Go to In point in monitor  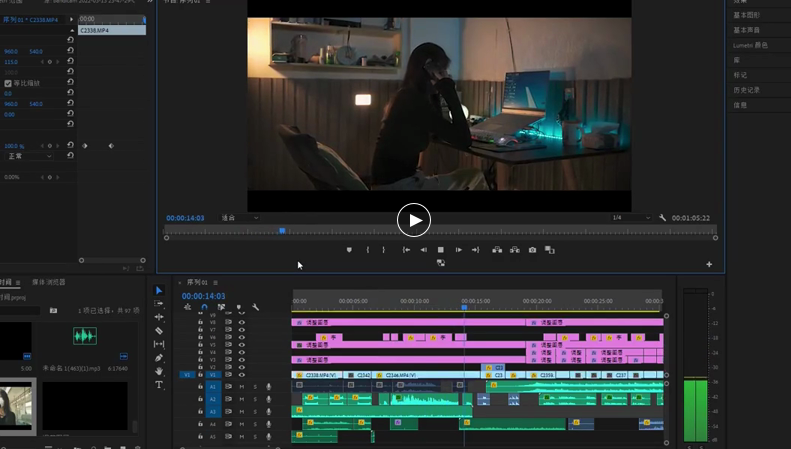tap(406, 250)
